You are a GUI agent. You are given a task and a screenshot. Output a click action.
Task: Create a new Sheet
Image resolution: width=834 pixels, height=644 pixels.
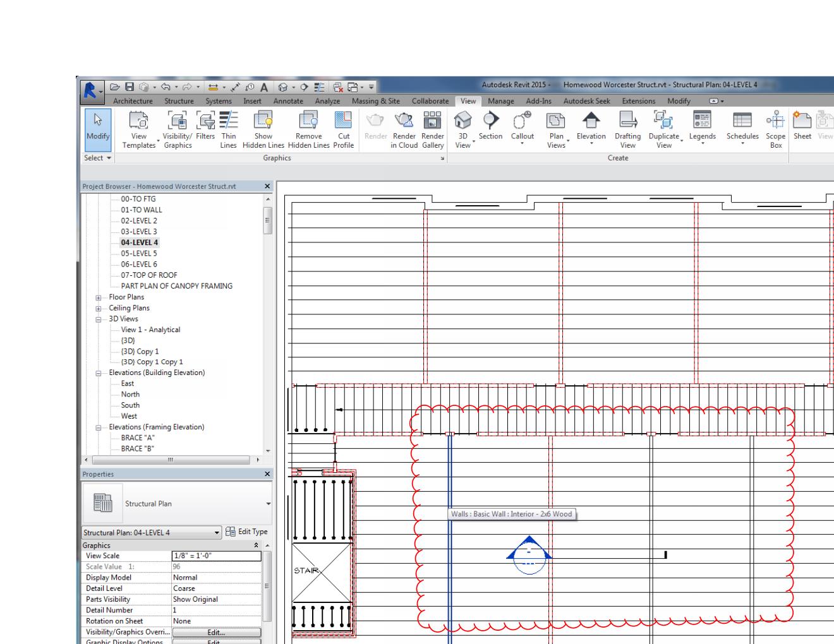[x=801, y=126]
